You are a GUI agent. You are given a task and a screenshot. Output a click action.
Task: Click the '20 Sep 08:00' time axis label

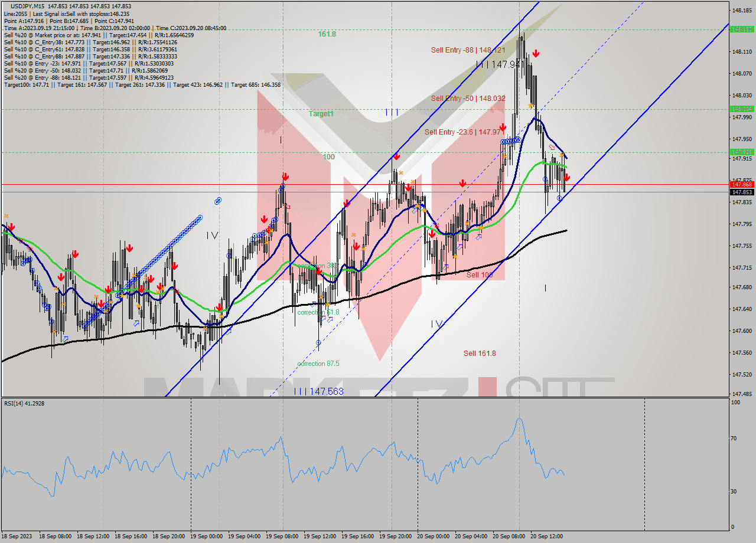point(510,537)
